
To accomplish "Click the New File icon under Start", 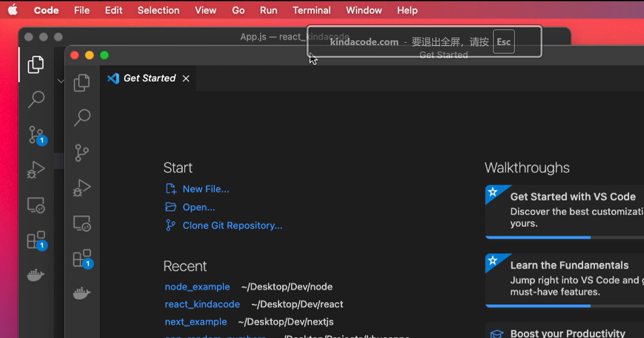I will point(171,189).
